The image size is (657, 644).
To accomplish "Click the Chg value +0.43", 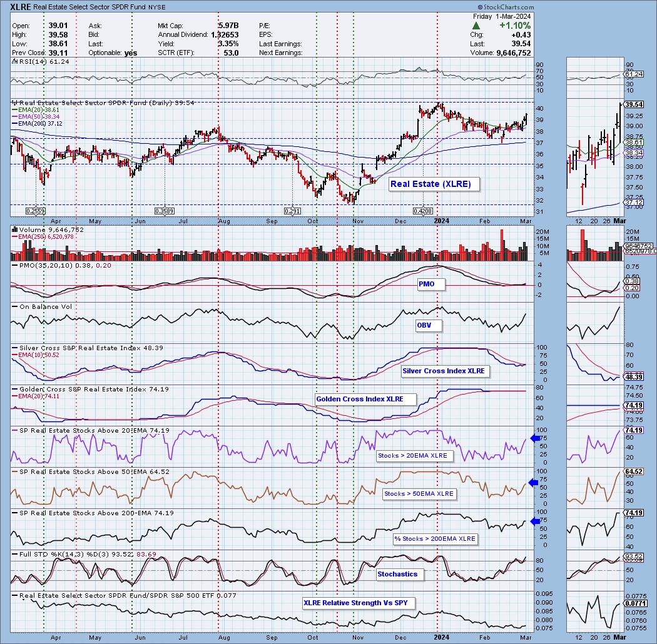I will (x=522, y=35).
